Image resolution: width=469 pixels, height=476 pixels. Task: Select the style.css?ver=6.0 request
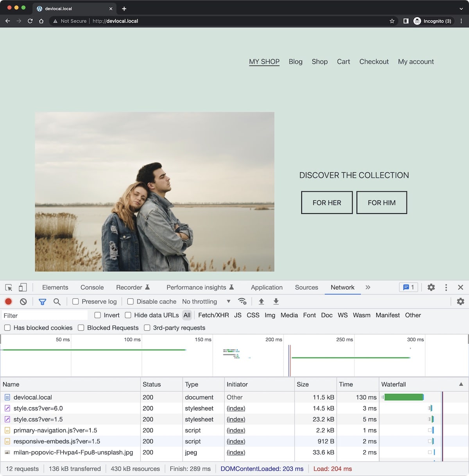(x=234, y=408)
